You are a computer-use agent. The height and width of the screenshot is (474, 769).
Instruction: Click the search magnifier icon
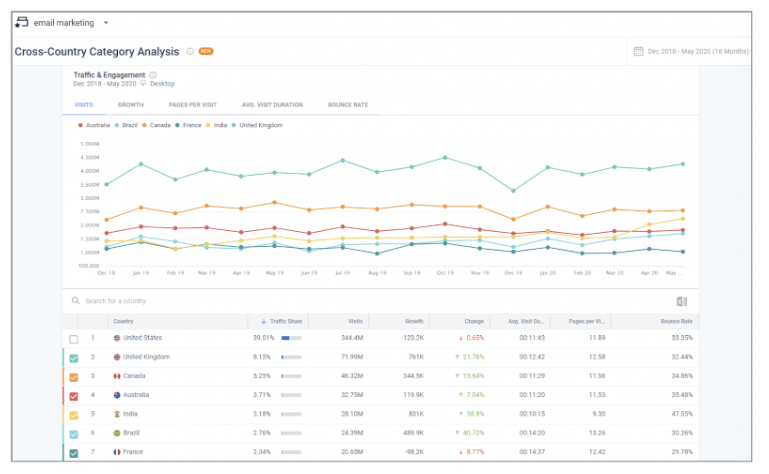tap(75, 301)
